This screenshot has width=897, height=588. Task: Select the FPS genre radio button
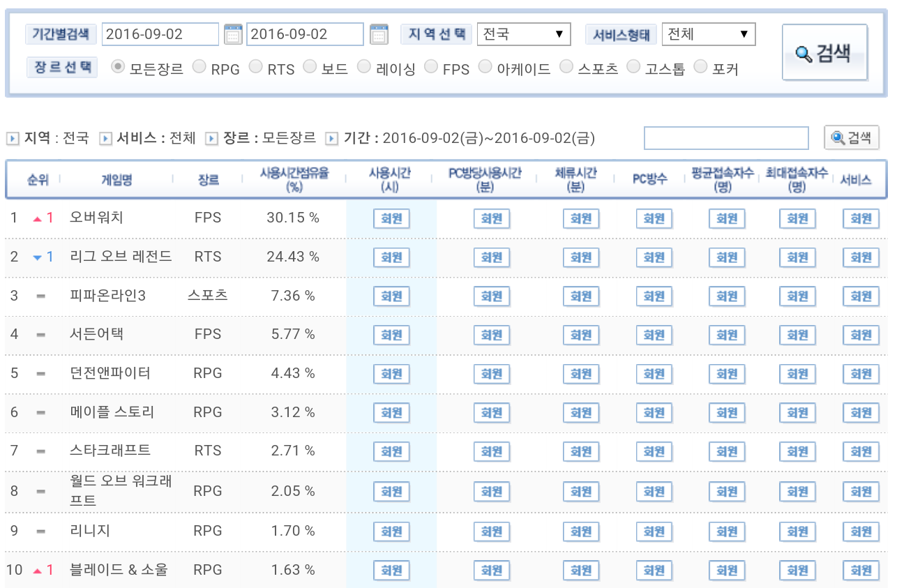(x=431, y=67)
